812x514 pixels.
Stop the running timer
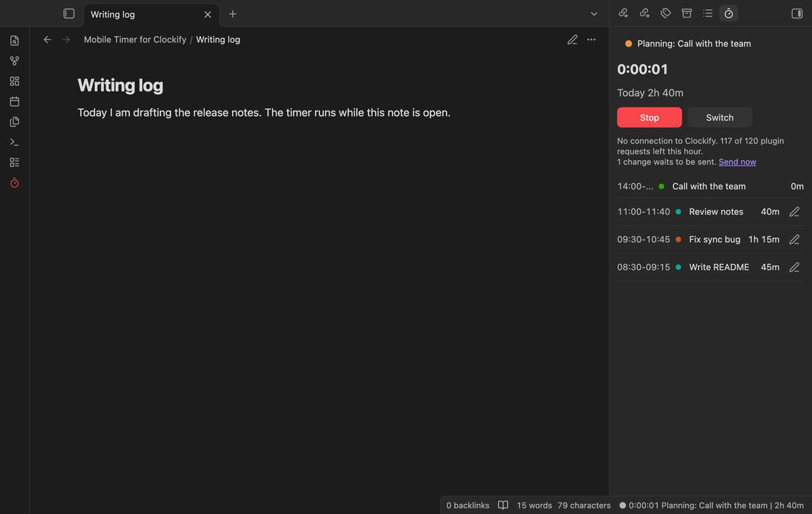pos(650,117)
